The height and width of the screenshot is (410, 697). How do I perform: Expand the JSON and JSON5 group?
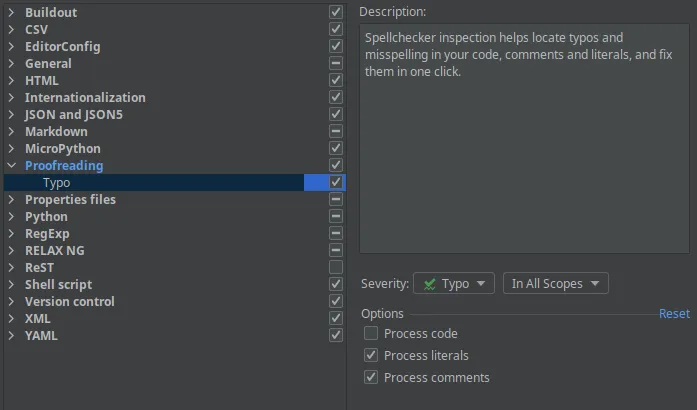tap(11, 115)
